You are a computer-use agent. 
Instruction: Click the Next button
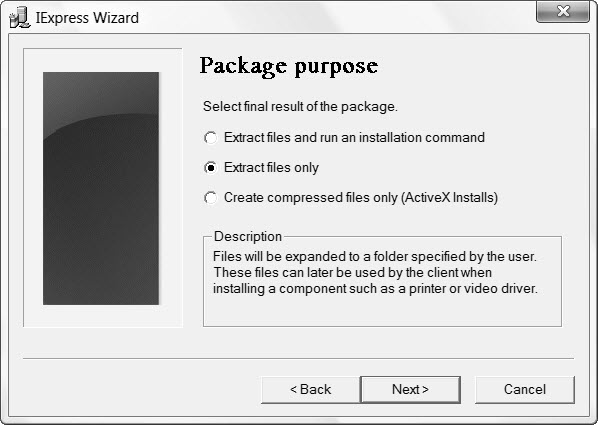click(410, 390)
